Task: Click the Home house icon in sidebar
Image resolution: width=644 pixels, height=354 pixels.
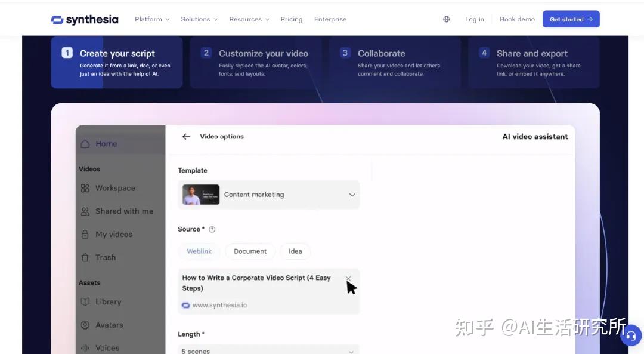Action: [85, 144]
